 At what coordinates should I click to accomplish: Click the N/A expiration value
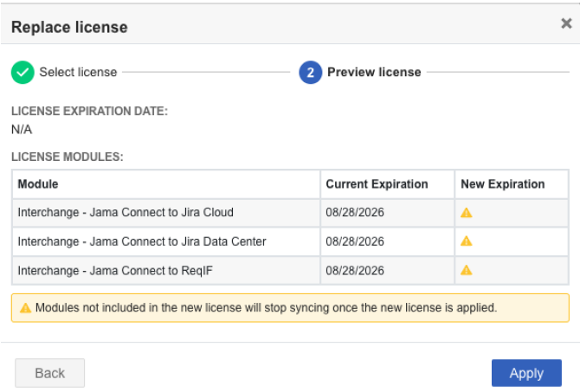[22, 130]
